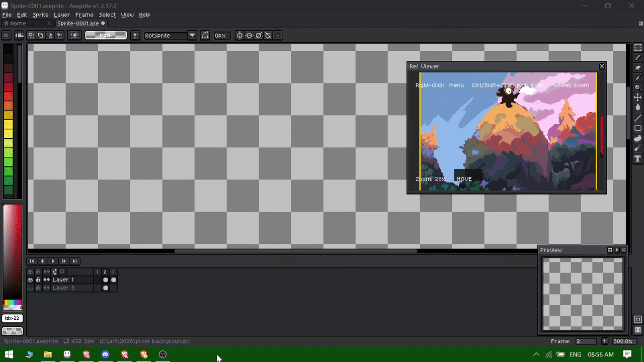Click the pivot position icon
Viewport: 644px width, 362px height.
click(x=135, y=35)
